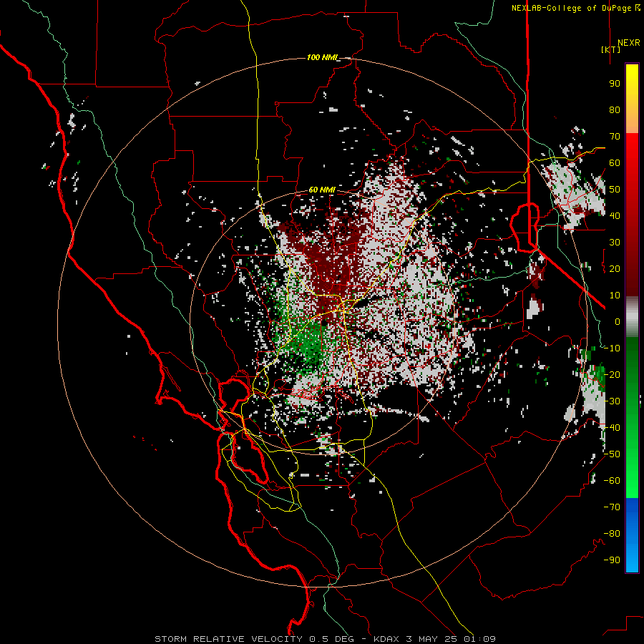This screenshot has height=644, width=644.
Task: Click the 30 value on velocity scale
Action: pyautogui.click(x=615, y=243)
